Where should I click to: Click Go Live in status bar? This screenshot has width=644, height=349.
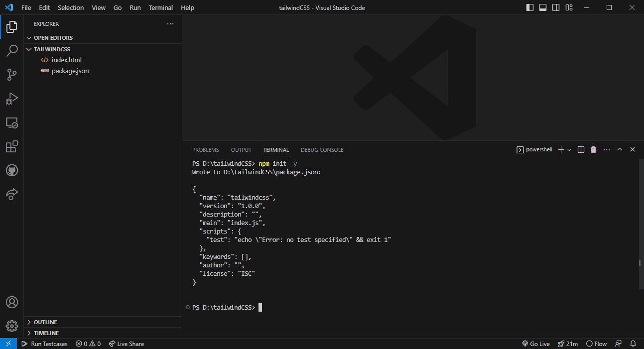[x=536, y=344]
